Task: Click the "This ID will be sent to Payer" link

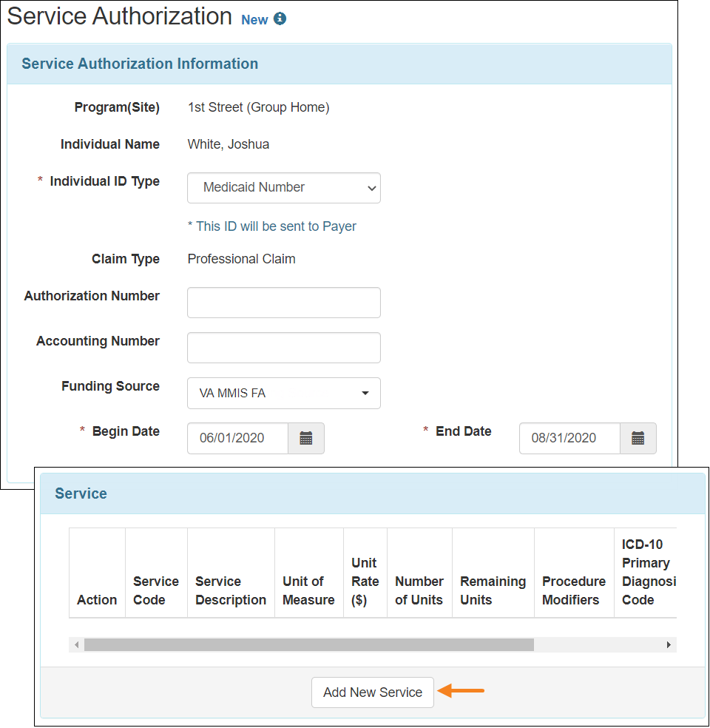Action: (272, 226)
